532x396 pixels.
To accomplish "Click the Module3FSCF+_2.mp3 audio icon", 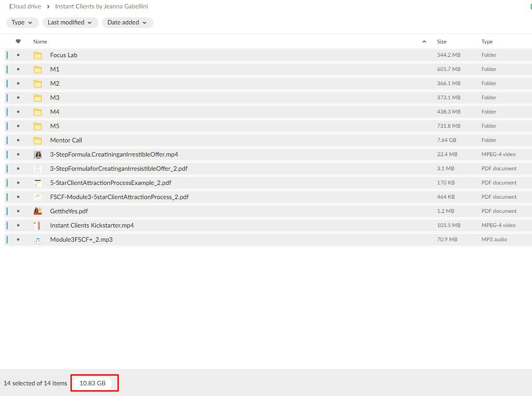I will click(38, 239).
